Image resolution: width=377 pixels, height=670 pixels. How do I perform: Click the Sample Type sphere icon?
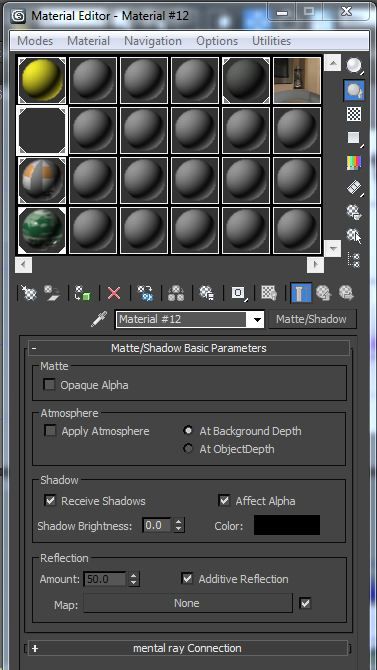coord(354,65)
